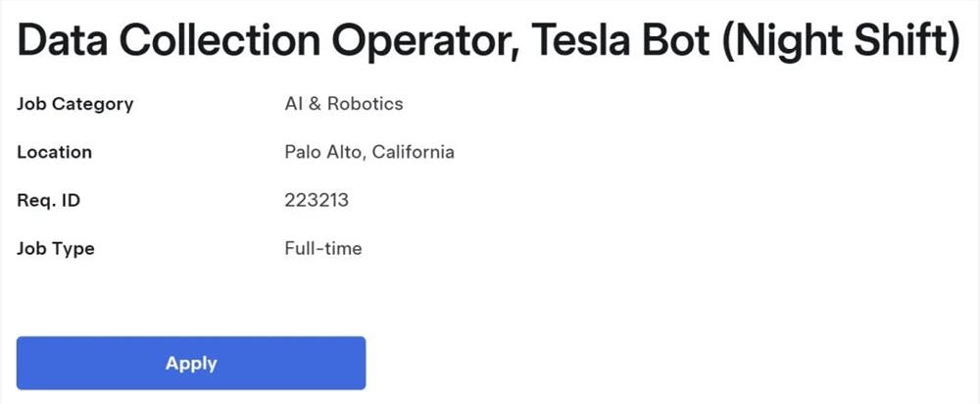Click the requisition number 223213
The height and width of the screenshot is (404, 980).
[317, 200]
